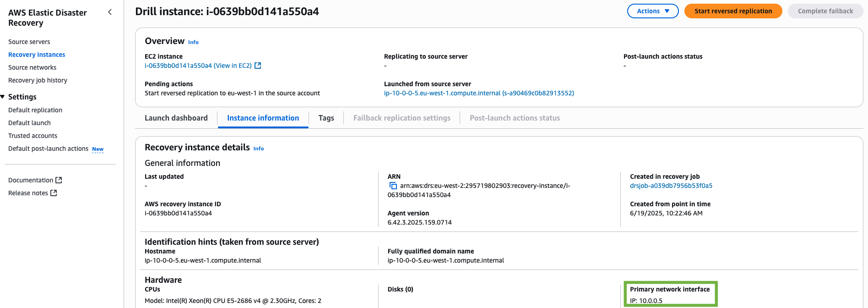Open the launched-from source server link
This screenshot has height=308, width=868.
[478, 93]
